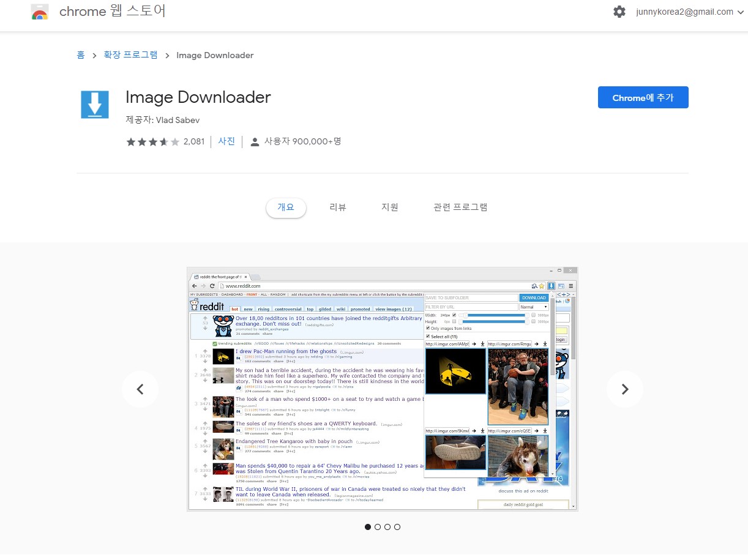
Task: Select the first carousel dot
Action: click(368, 527)
